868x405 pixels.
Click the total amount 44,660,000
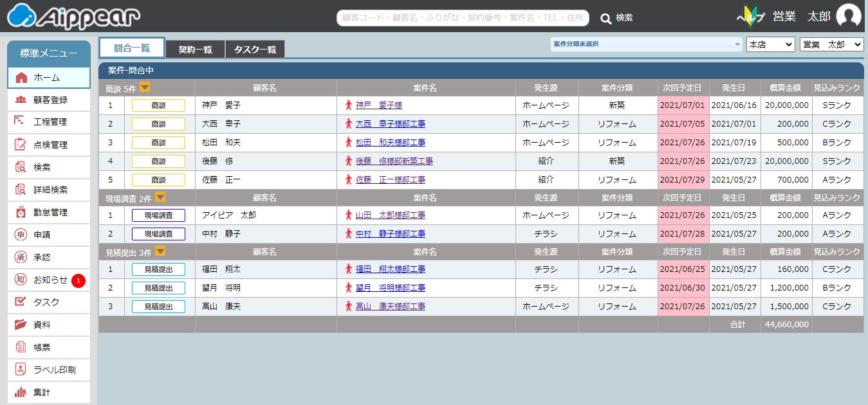786,325
